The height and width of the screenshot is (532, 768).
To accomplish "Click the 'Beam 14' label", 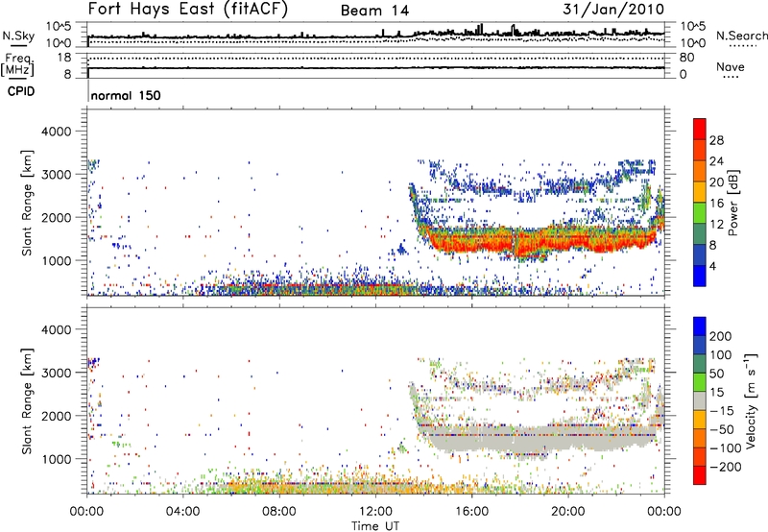I will (374, 11).
